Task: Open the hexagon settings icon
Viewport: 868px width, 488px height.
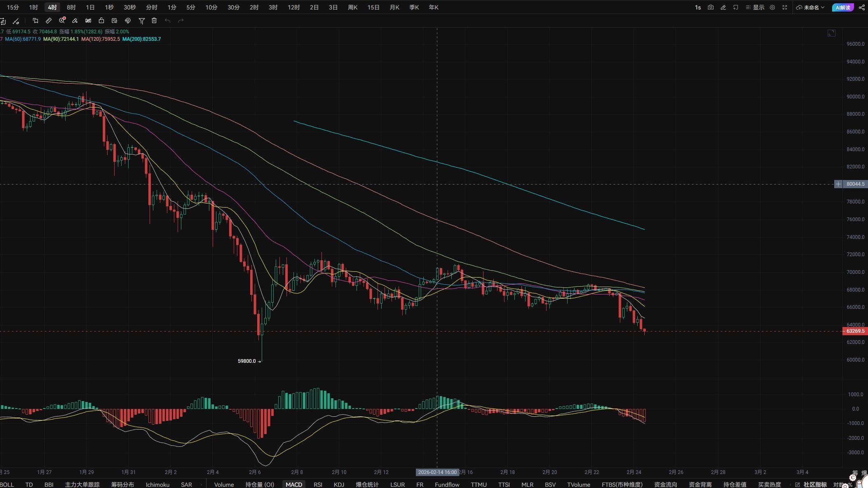Action: 772,7
